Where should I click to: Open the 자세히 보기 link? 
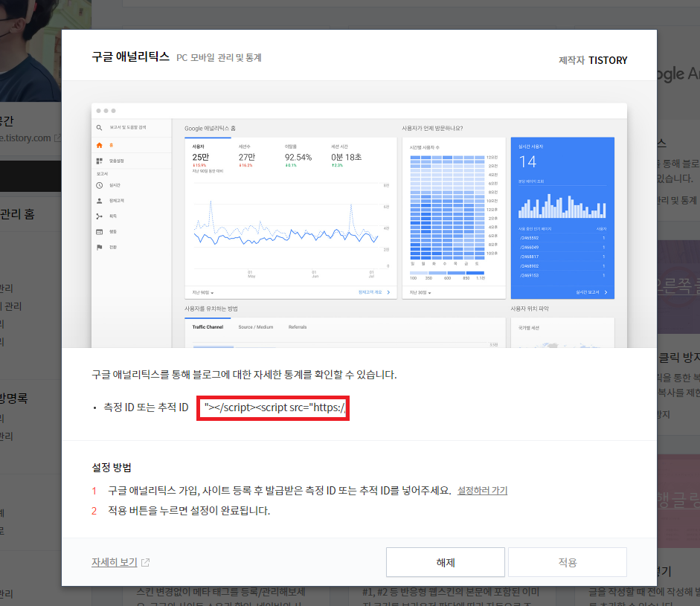coord(115,562)
